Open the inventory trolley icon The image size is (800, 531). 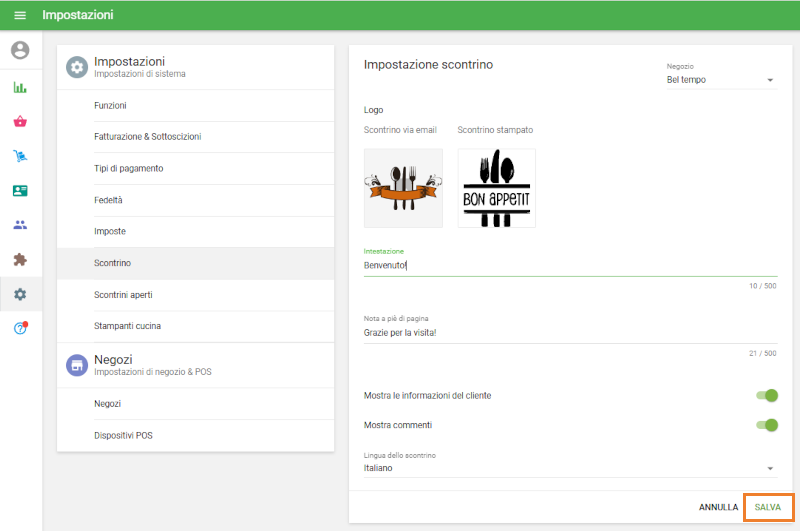[x=20, y=156]
